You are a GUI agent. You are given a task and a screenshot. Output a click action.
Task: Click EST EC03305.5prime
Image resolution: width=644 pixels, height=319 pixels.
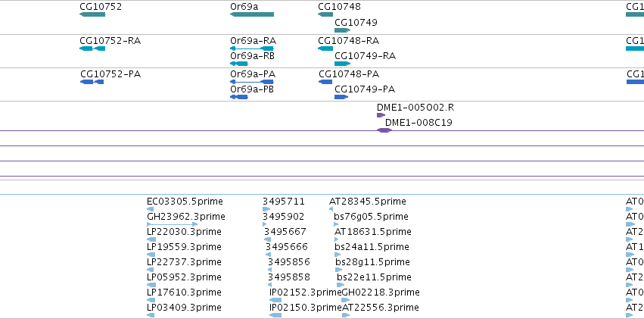151,209
